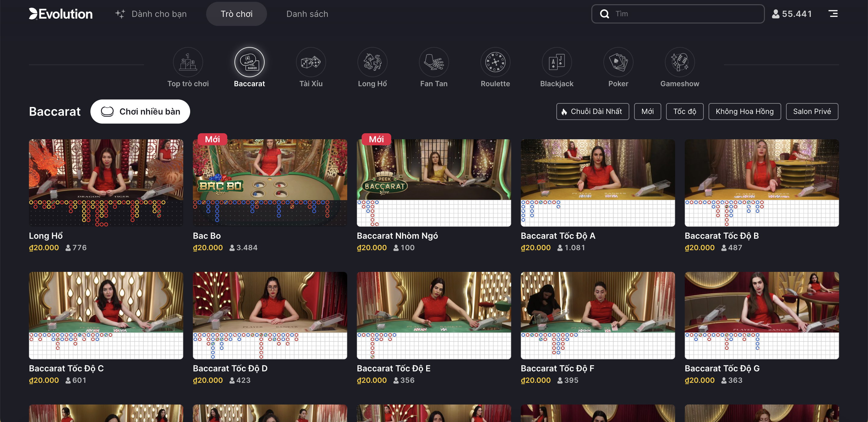Click the online players count icon
Viewport: 868px width, 422px height.
coord(776,14)
